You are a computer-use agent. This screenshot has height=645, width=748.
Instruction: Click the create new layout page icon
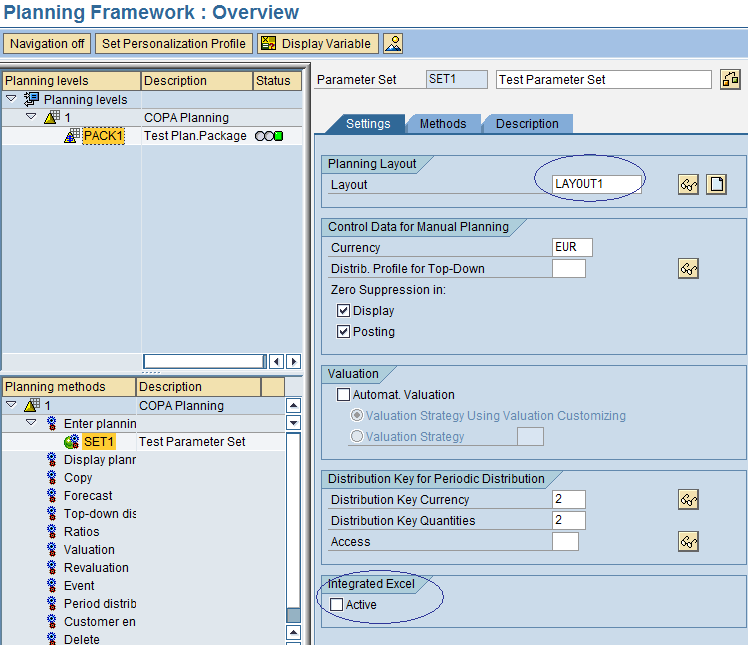717,185
